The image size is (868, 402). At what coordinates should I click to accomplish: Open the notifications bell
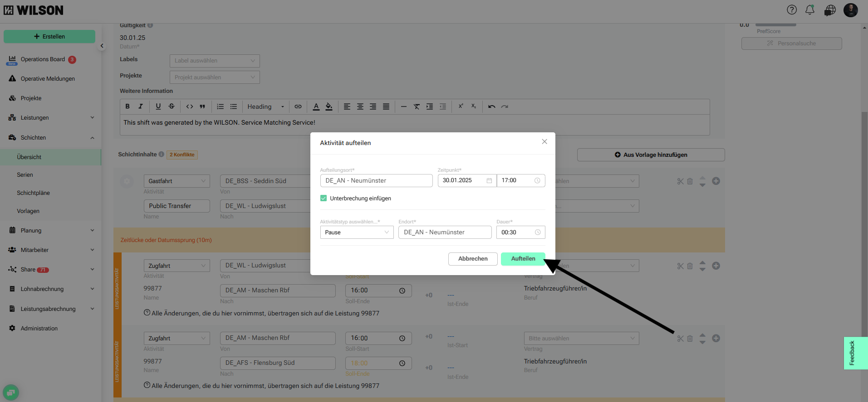point(810,10)
